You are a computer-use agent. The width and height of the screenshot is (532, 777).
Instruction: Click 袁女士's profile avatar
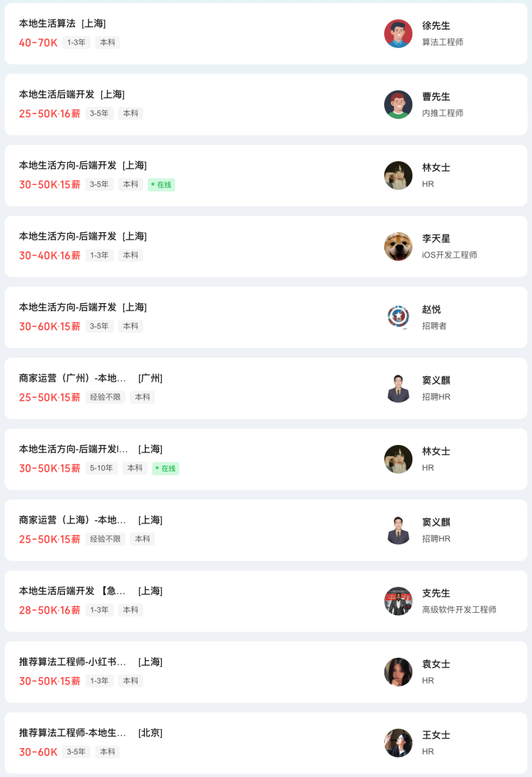click(x=398, y=672)
